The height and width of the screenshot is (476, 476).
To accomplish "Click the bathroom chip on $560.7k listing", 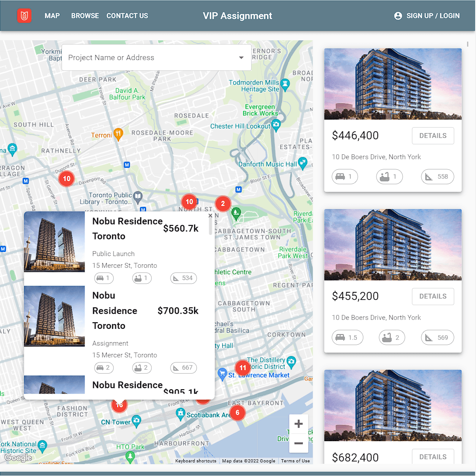I will 142,278.
